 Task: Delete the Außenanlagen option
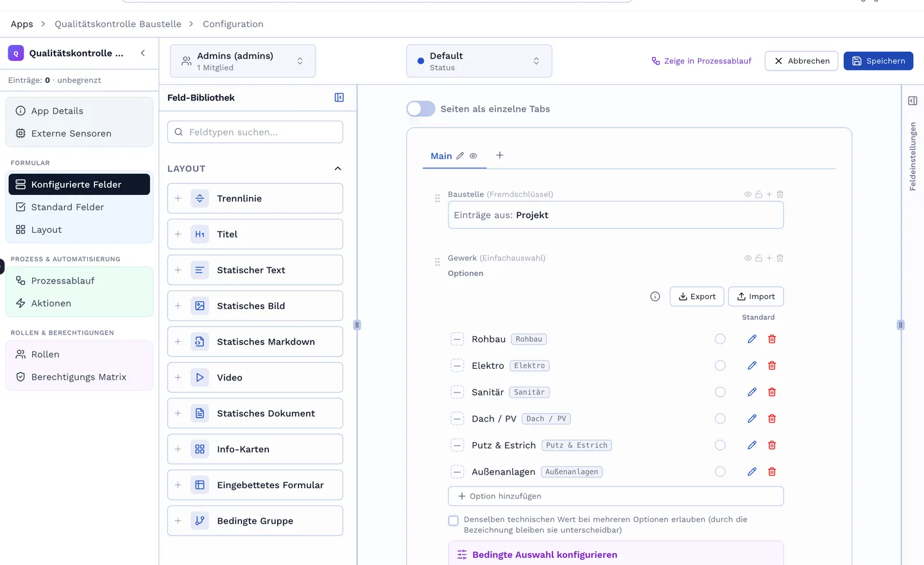[772, 471]
